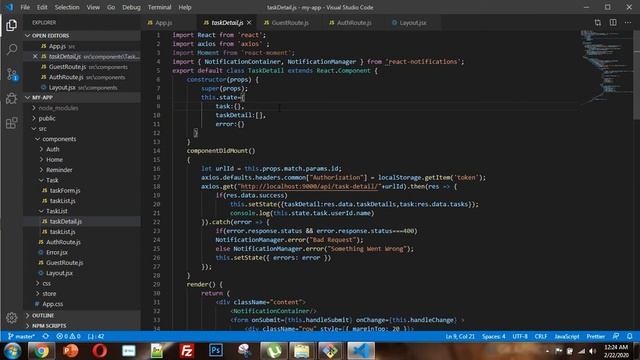Expand the store folder

(x=49, y=293)
